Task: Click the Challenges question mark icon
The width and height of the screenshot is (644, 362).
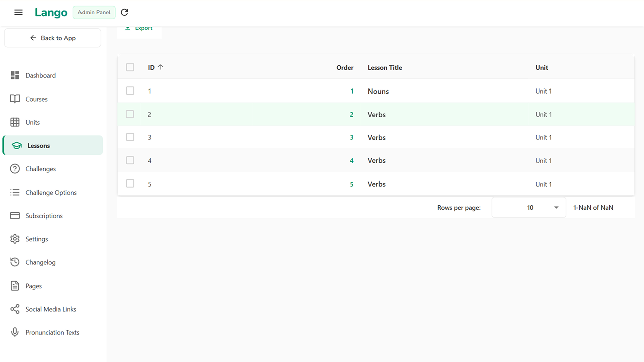Action: pyautogui.click(x=15, y=169)
